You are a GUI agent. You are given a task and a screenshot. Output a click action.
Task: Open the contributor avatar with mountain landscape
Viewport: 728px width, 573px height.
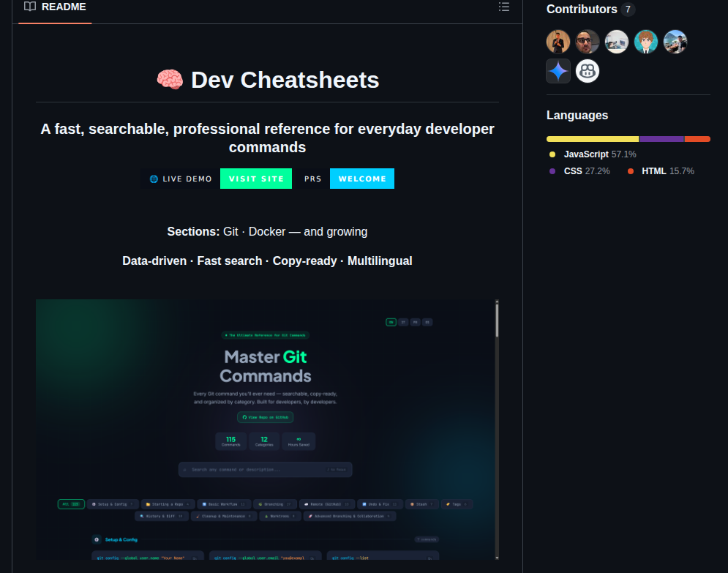pyautogui.click(x=675, y=42)
